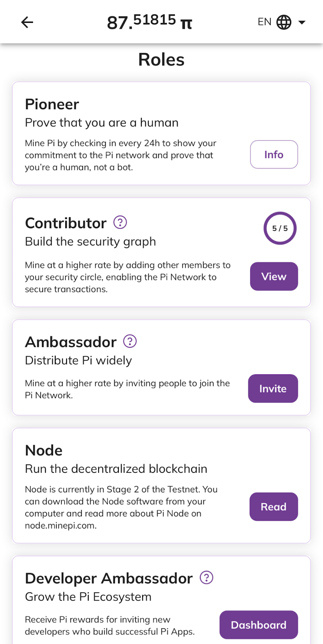This screenshot has height=644, width=323.
Task: Click the Contributor role heading
Action: [x=66, y=223]
